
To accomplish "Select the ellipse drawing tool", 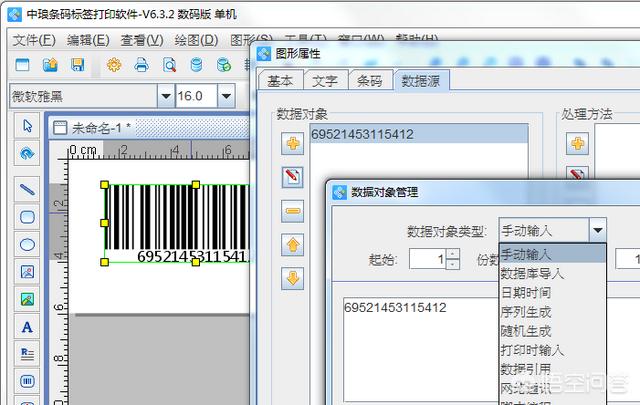I will (27, 245).
